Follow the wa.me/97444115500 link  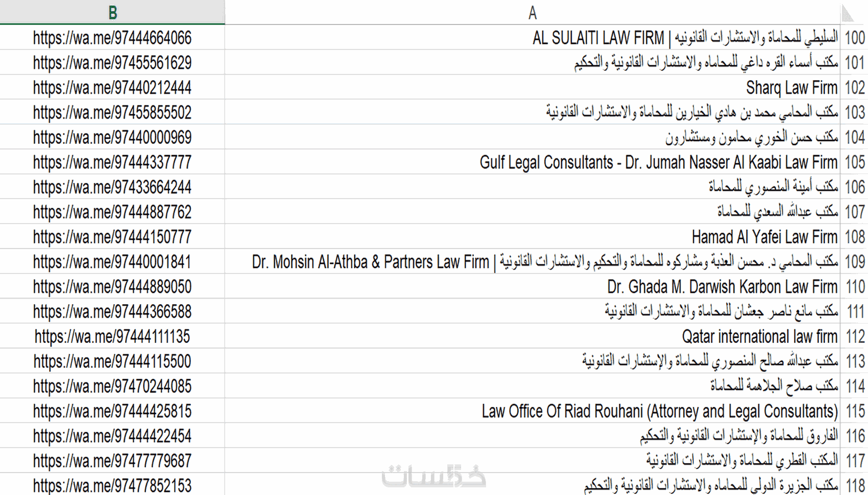(x=112, y=361)
